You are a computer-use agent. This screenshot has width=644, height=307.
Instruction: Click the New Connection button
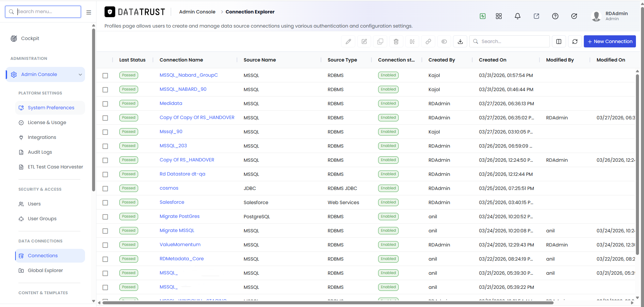[x=610, y=41]
